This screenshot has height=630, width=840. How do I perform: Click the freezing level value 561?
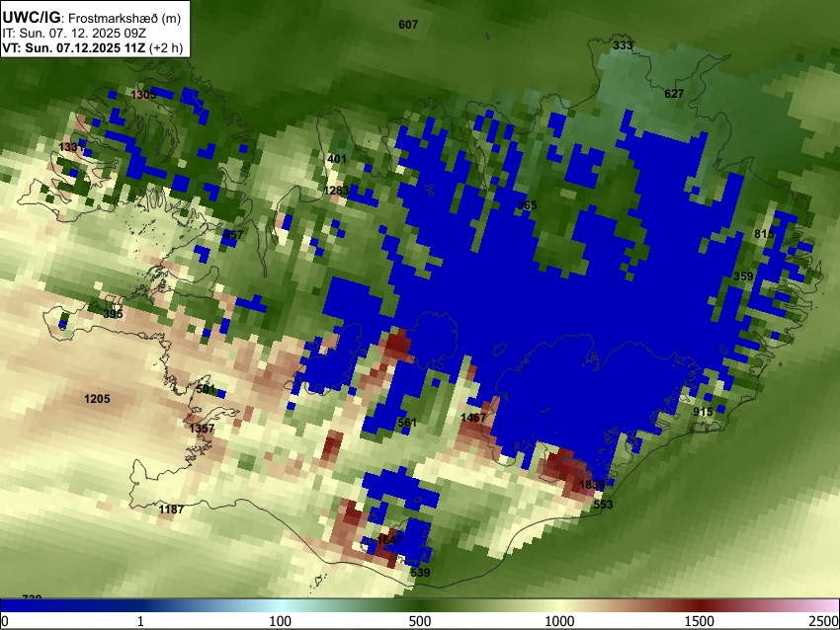click(407, 423)
